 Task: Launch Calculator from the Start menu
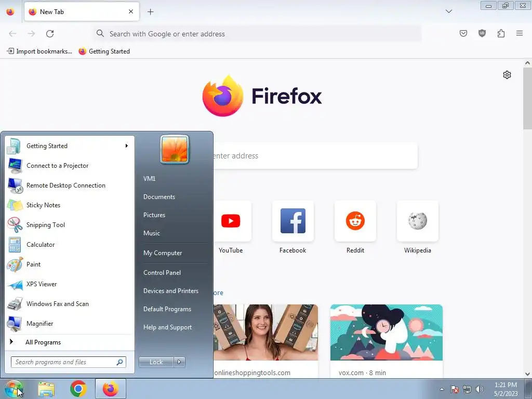pyautogui.click(x=69, y=245)
